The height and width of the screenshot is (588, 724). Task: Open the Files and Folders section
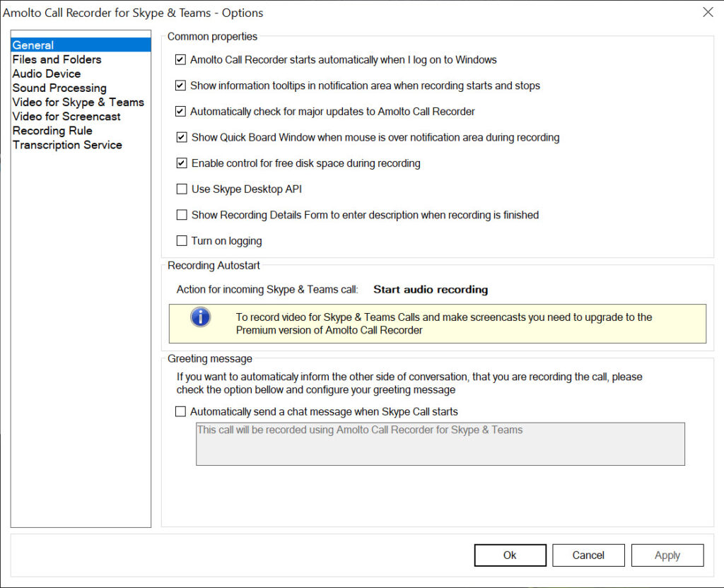click(57, 59)
